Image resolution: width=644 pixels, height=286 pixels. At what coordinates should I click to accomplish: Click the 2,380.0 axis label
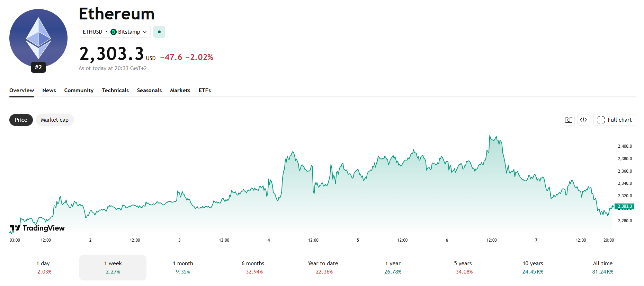tap(625, 159)
